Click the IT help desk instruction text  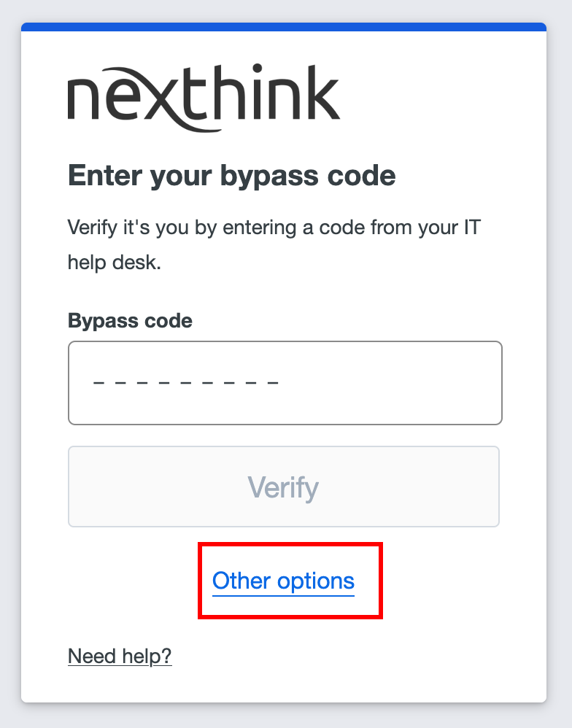point(274,227)
